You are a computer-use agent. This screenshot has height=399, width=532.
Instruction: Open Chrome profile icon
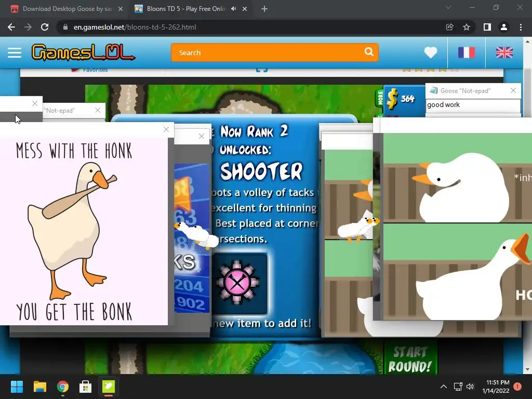point(504,27)
